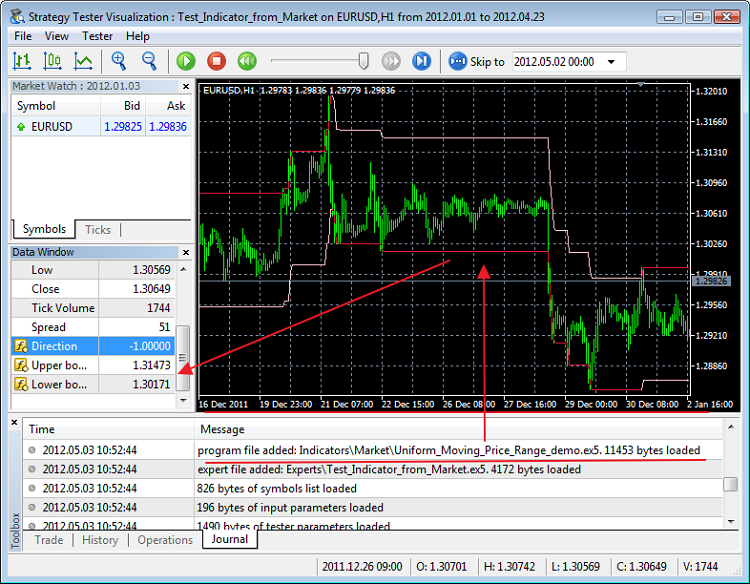This screenshot has height=584, width=750.
Task: Select the line chart toolbar icon
Action: (83, 61)
